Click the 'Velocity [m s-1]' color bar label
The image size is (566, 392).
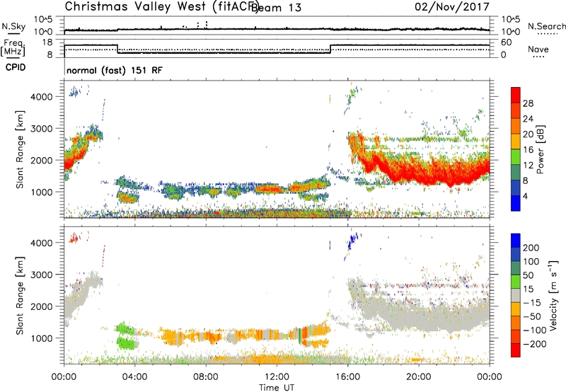(x=553, y=295)
